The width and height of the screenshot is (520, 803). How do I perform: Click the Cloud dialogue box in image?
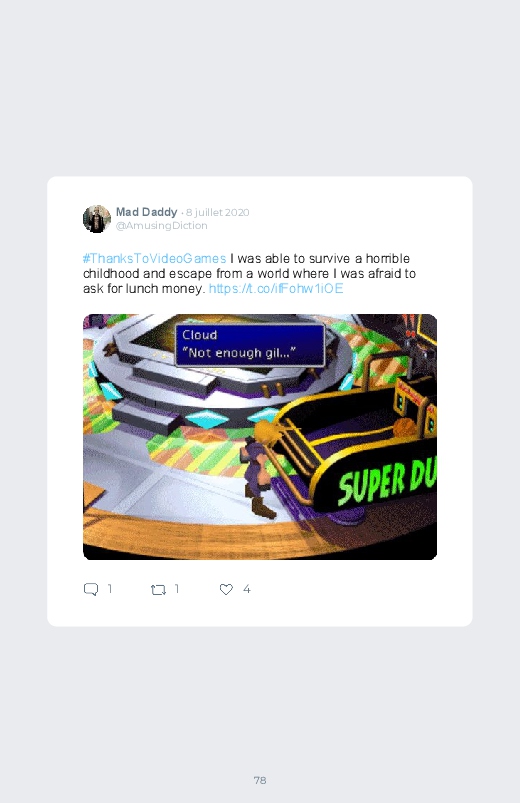(250, 345)
